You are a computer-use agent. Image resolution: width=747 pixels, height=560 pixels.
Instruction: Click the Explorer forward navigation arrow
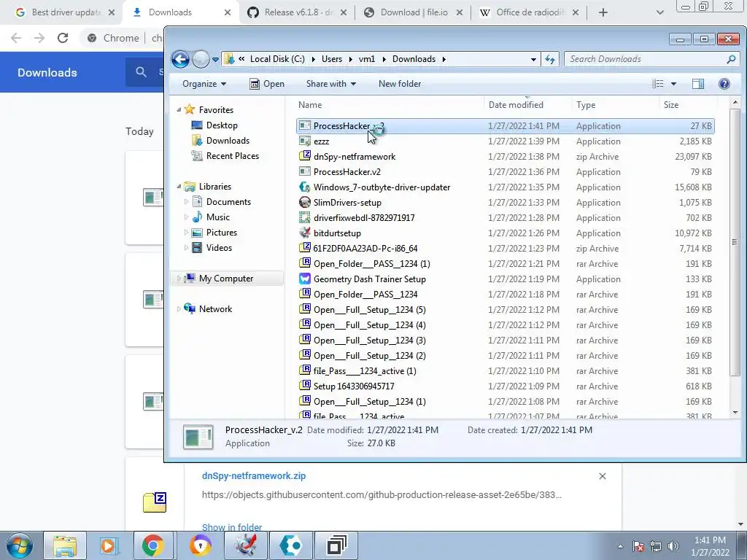click(201, 60)
